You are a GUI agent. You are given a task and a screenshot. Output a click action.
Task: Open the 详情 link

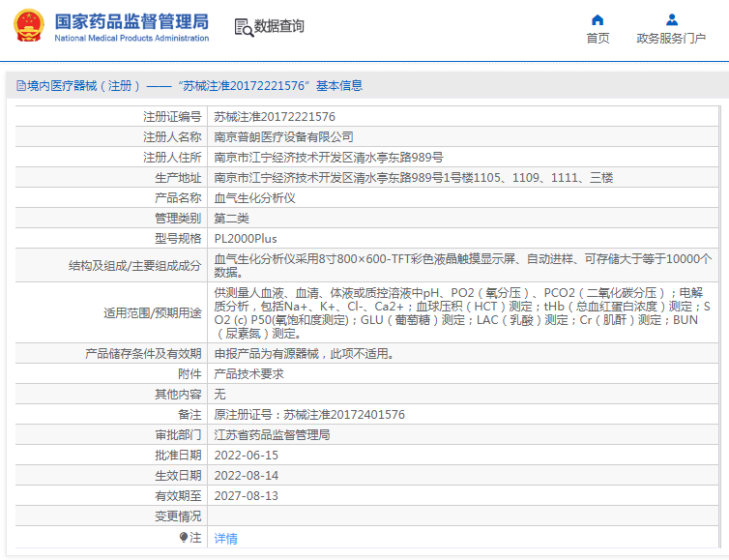point(225,538)
